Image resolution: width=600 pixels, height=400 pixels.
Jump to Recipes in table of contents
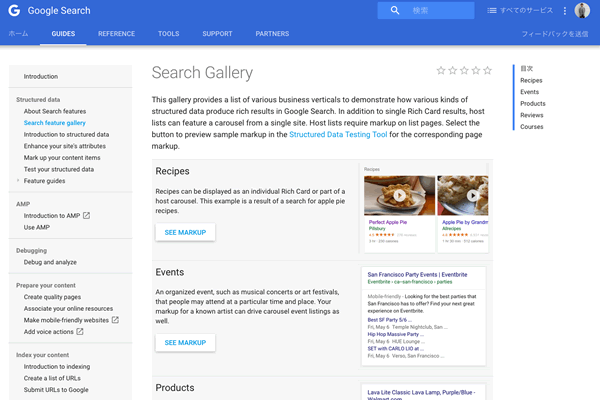(x=531, y=80)
